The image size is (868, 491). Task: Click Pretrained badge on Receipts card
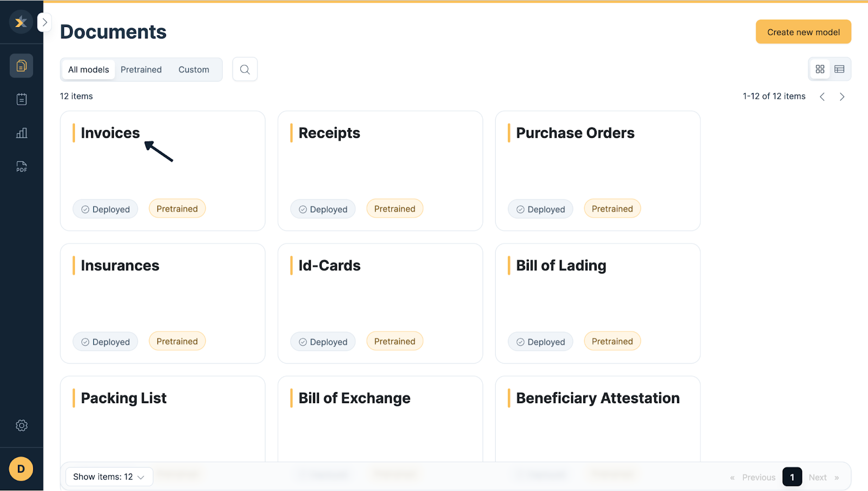click(x=395, y=209)
